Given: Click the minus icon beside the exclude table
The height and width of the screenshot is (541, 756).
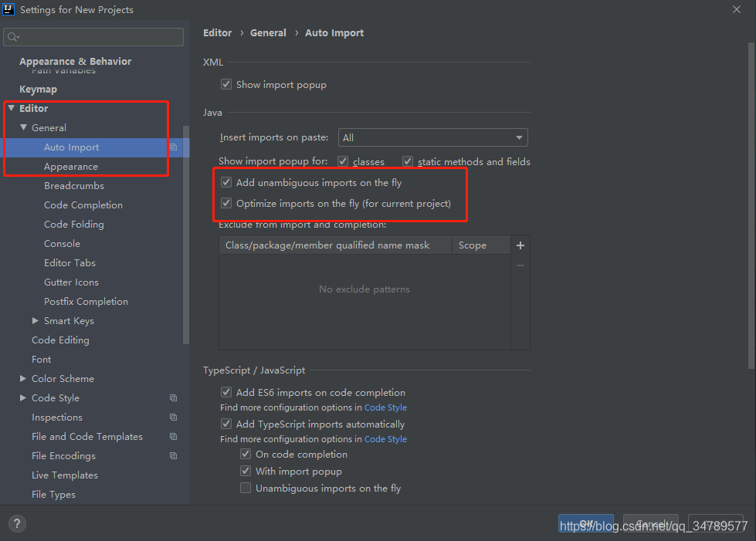Looking at the screenshot, I should 520,265.
